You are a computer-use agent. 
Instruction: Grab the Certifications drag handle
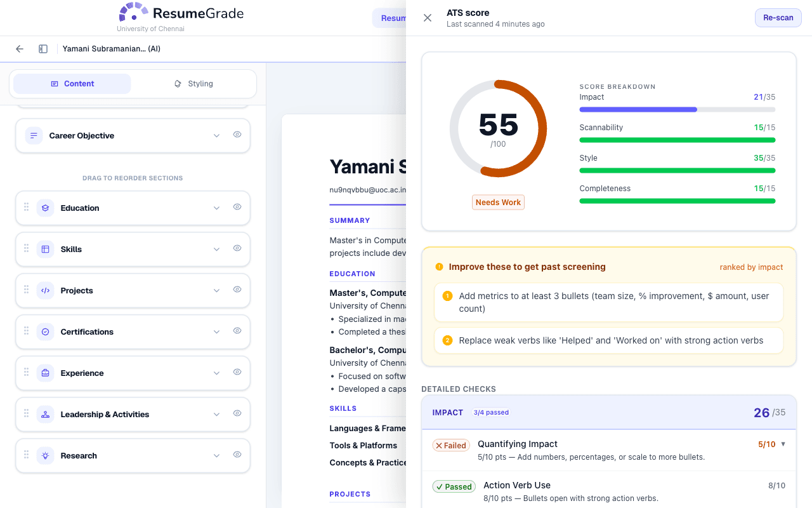(27, 331)
